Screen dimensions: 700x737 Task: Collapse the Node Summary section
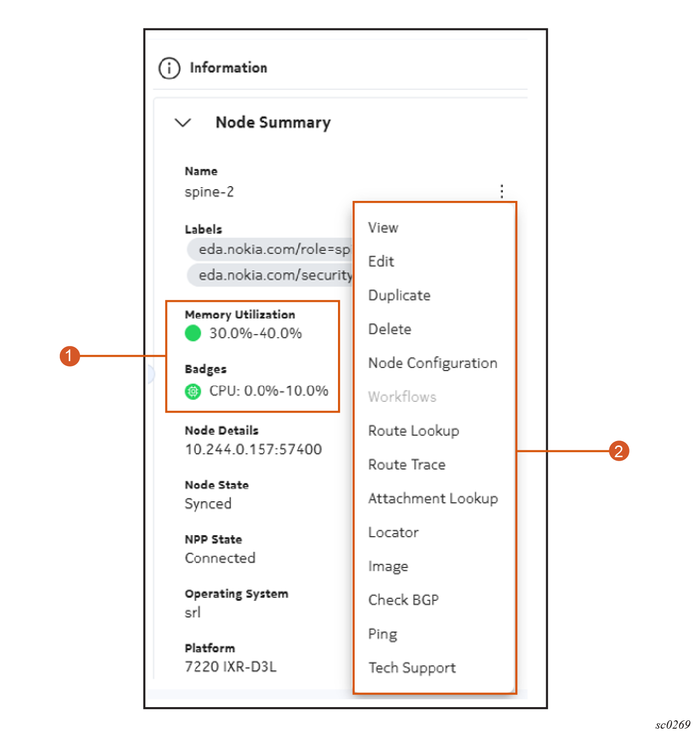183,123
